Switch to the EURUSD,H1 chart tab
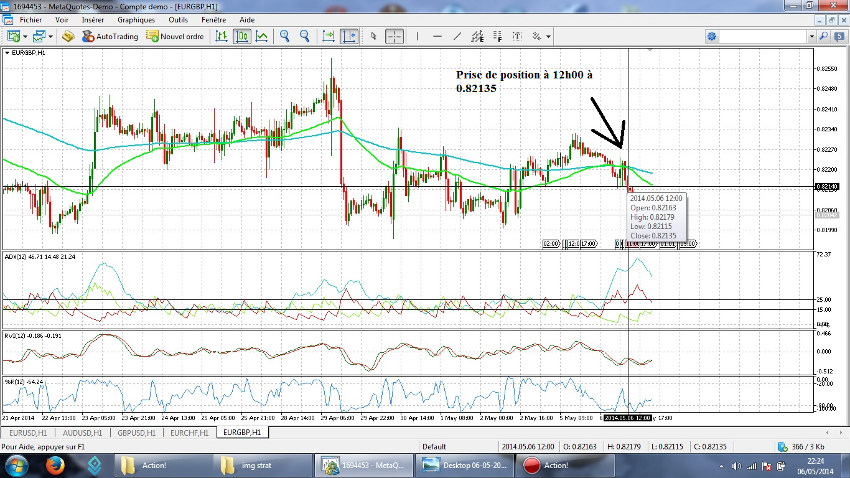Viewport: 850px width, 478px height. [28, 432]
